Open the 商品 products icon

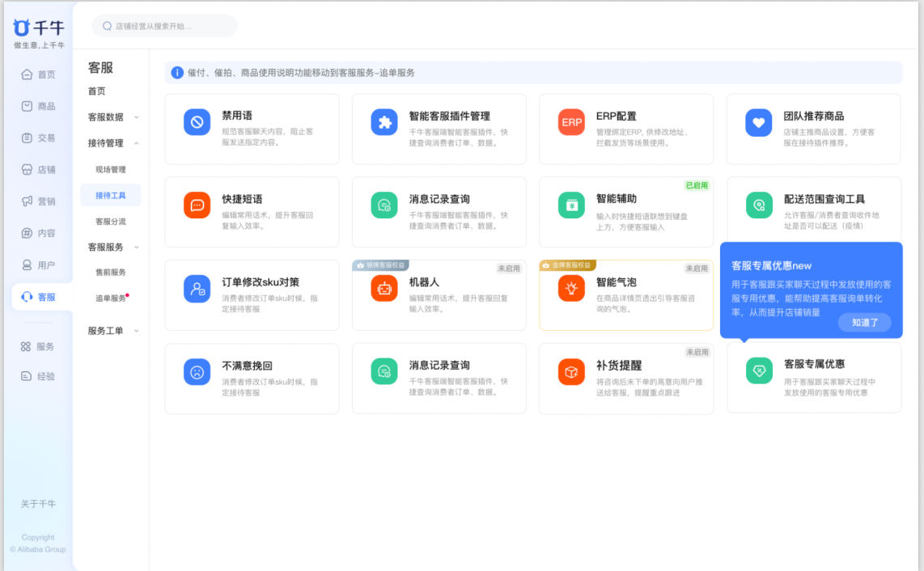click(x=27, y=106)
